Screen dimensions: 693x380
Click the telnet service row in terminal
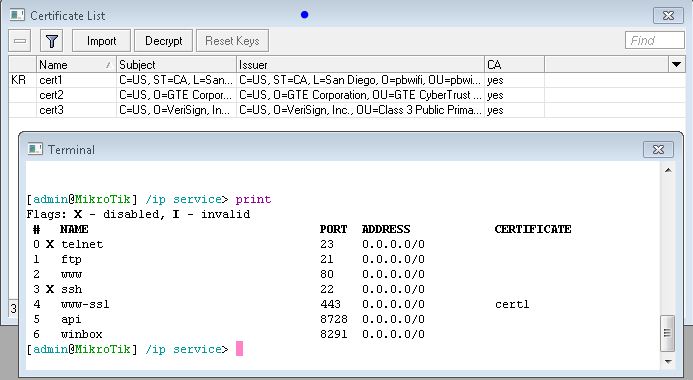(x=229, y=244)
